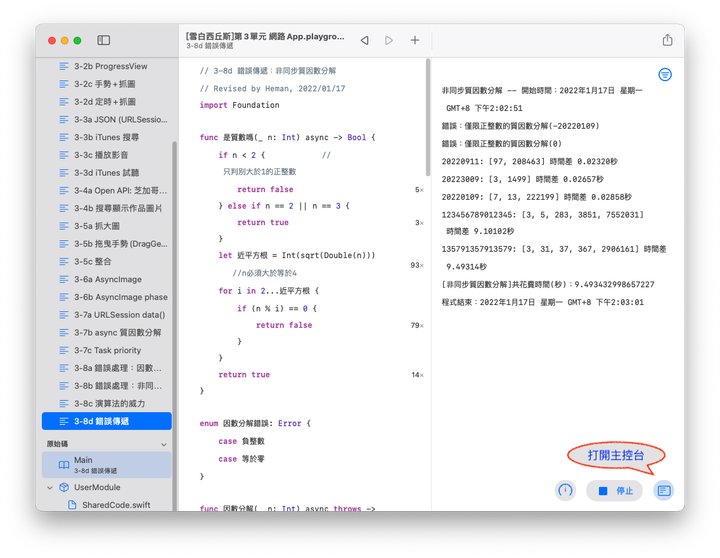Image resolution: width=720 pixels, height=558 pixels.
Task: Click the 14× result badge
Action: coord(417,375)
